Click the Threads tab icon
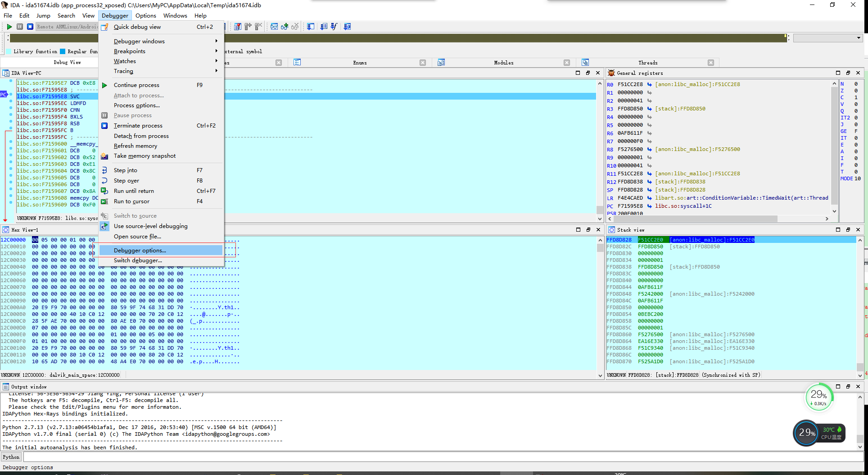 coord(585,62)
